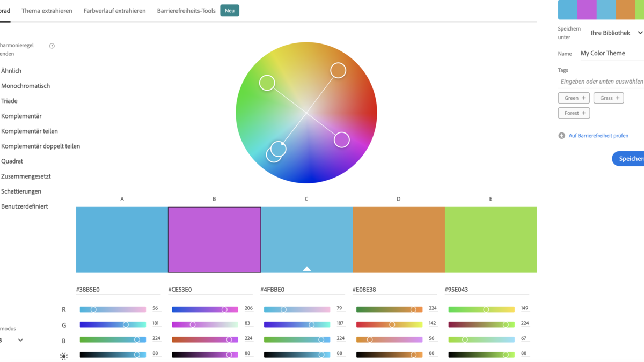This screenshot has width=644, height=362.
Task: Click the Speichern button
Action: [630, 159]
